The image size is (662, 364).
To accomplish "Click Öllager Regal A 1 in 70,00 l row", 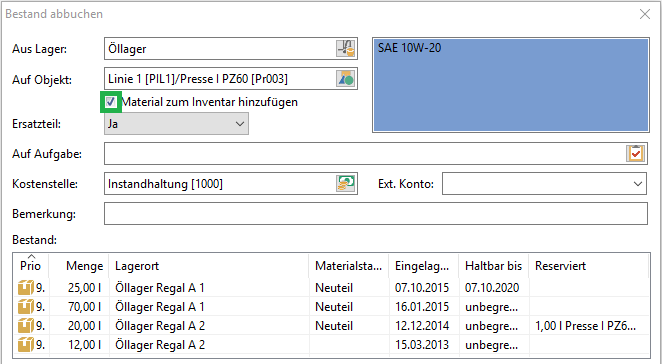I will coord(160,307).
